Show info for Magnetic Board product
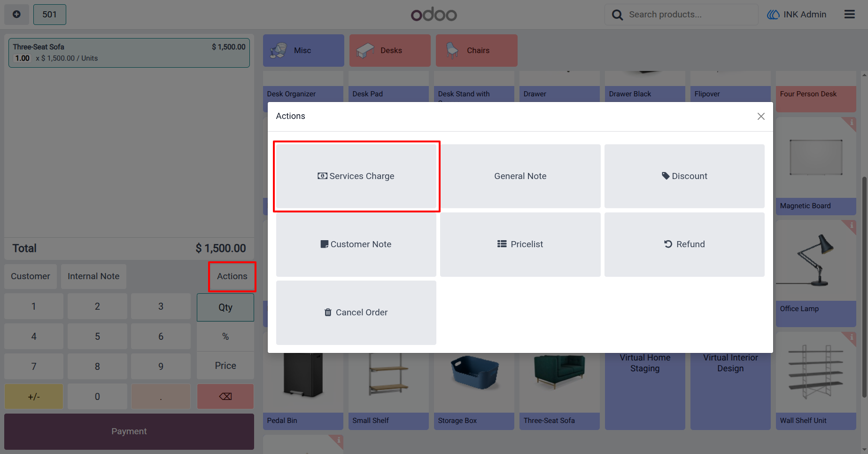The height and width of the screenshot is (454, 868). (851, 123)
